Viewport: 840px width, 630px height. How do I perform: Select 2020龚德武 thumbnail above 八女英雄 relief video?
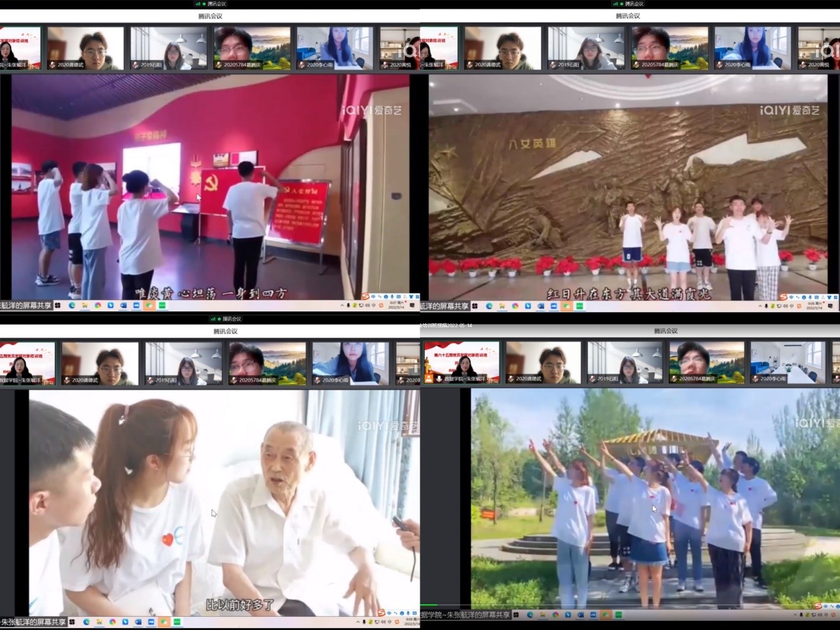click(x=503, y=48)
